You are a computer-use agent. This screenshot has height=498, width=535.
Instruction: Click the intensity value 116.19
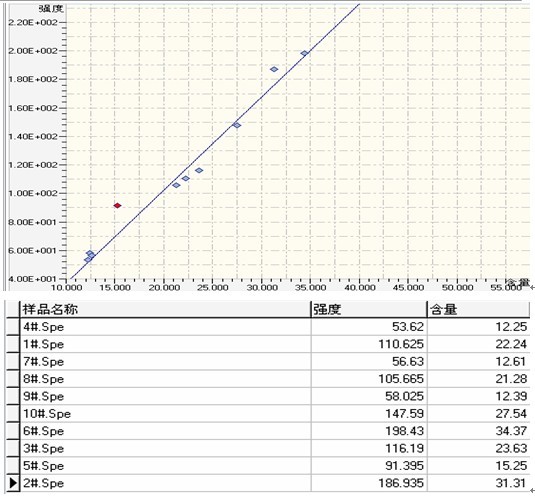coord(404,449)
